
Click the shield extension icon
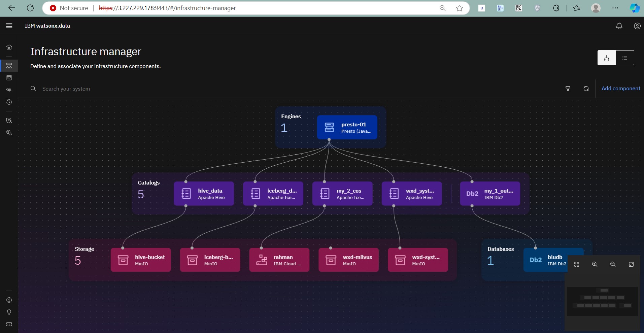537,8
